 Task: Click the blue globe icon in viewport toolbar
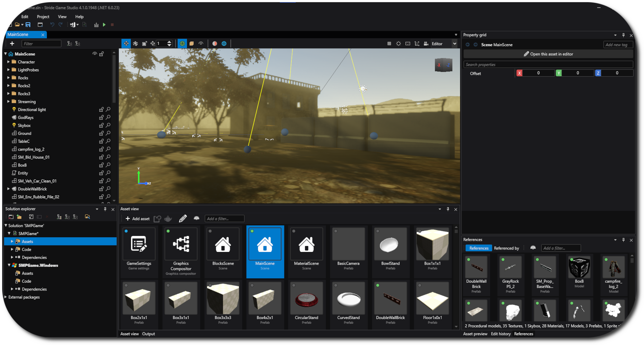coord(224,44)
